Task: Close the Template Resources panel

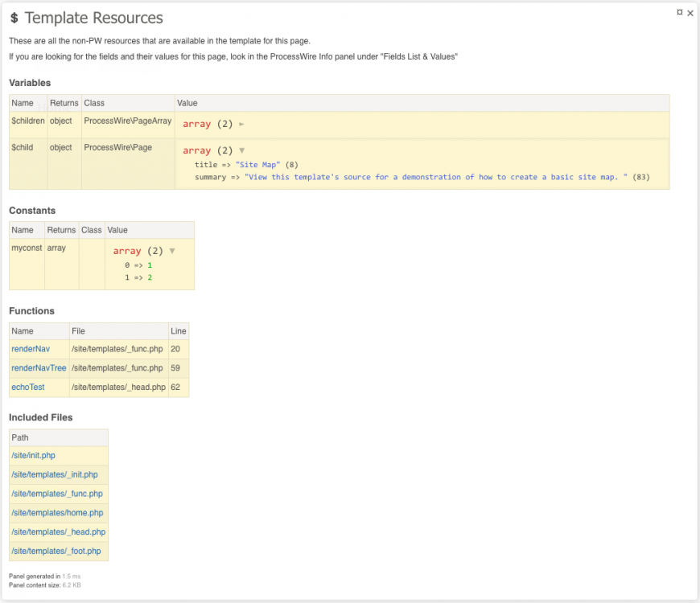Action: point(690,13)
